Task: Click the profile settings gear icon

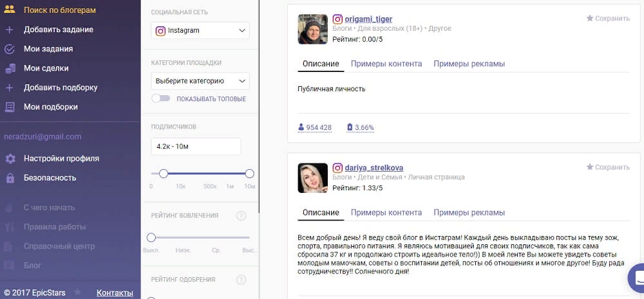Action: pyautogui.click(x=10, y=159)
